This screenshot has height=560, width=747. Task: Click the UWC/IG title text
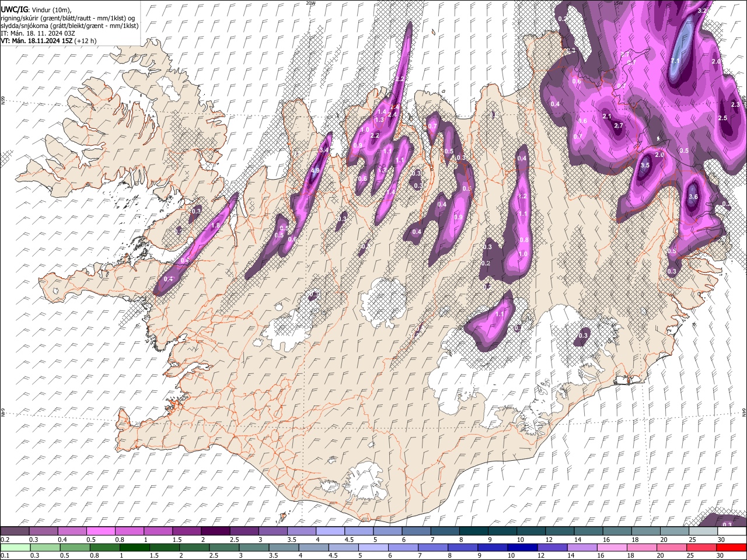pyautogui.click(x=13, y=10)
